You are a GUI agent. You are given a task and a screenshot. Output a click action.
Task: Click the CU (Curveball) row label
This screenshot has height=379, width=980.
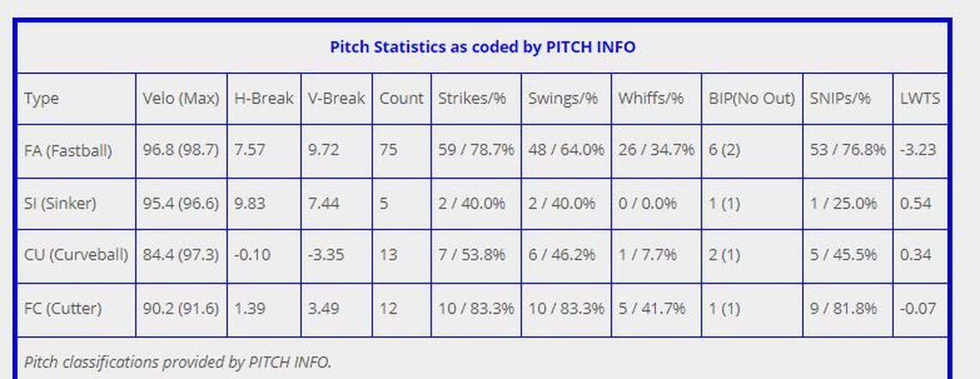[x=76, y=255]
